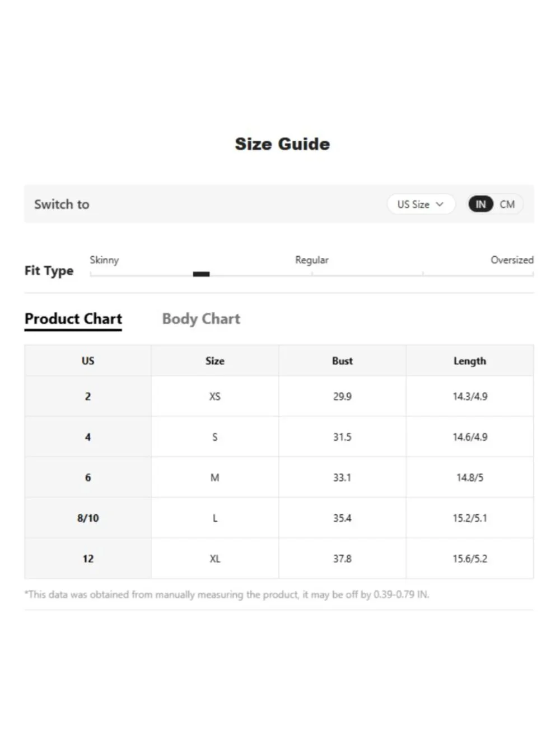Viewport: 560px width, 747px height.
Task: Select the Product Chart tab
Action: click(x=73, y=319)
